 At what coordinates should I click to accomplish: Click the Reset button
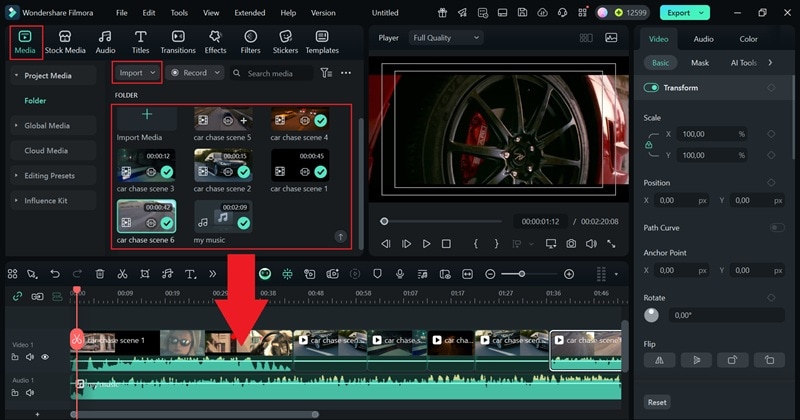click(657, 402)
